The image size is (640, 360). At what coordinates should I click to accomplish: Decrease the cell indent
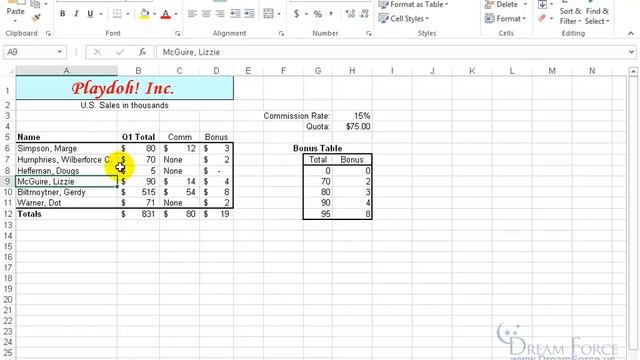(x=236, y=14)
